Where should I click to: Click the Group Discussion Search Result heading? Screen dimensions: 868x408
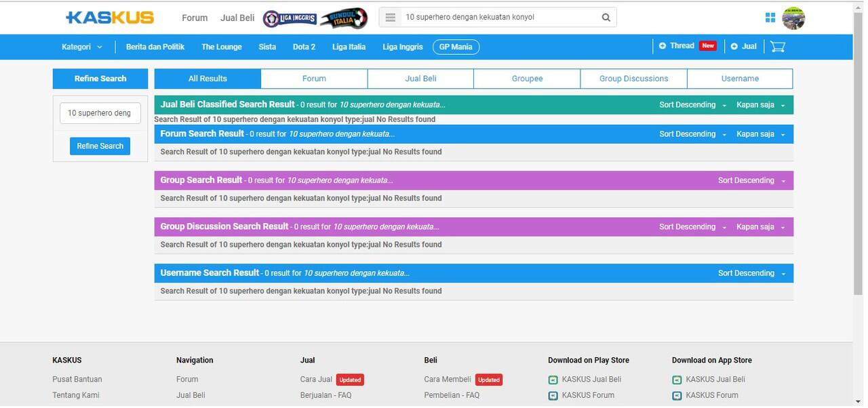pos(224,226)
